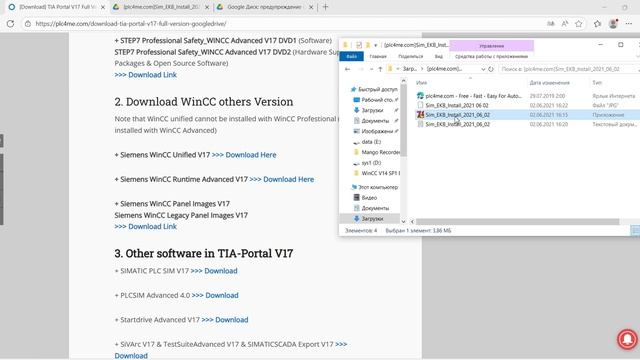
Task: Switch to Google Диск предупреждение tab
Action: [x=264, y=7]
